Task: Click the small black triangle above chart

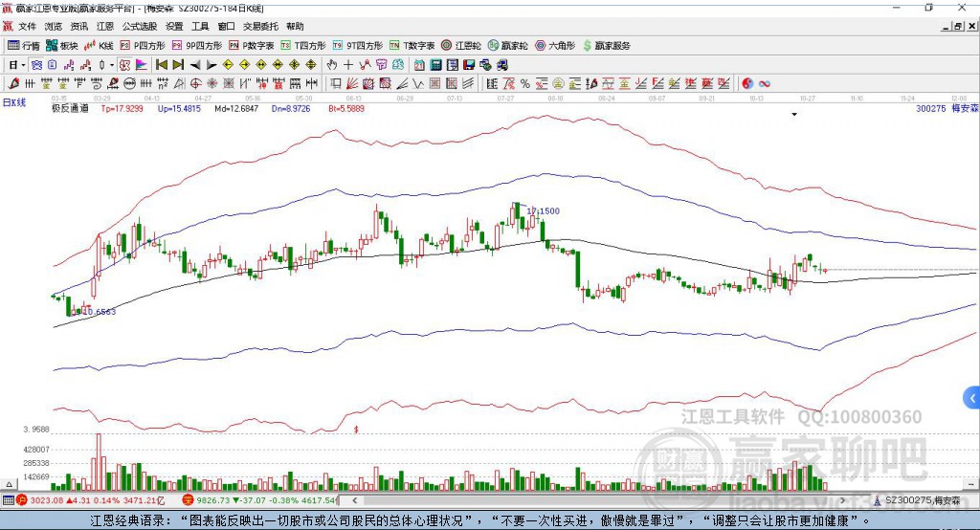Action: [x=794, y=115]
